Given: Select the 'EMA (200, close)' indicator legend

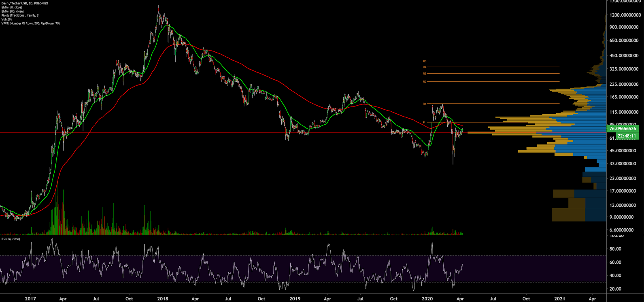Looking at the screenshot, I should (13, 11).
